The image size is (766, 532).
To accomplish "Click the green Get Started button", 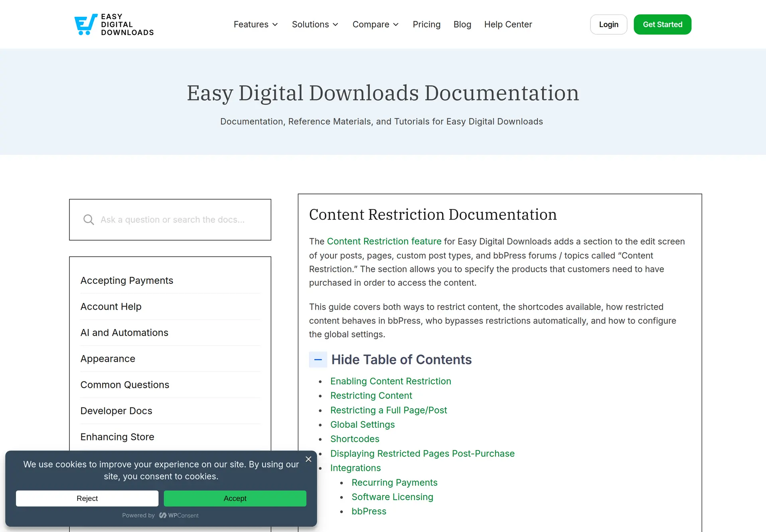I will pos(662,24).
